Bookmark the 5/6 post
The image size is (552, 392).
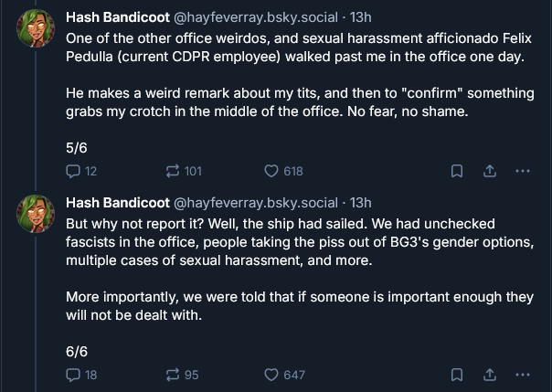coord(456,171)
